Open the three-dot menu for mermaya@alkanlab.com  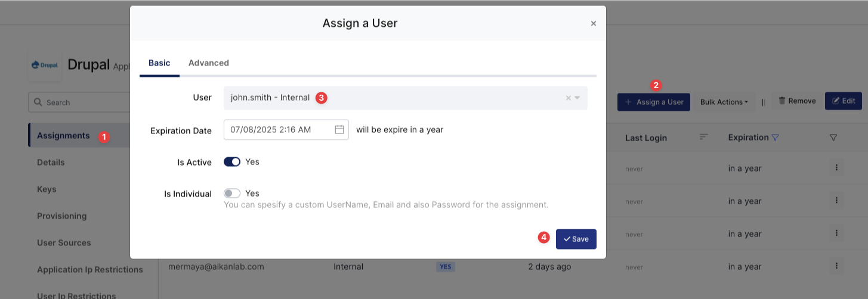[836, 266]
